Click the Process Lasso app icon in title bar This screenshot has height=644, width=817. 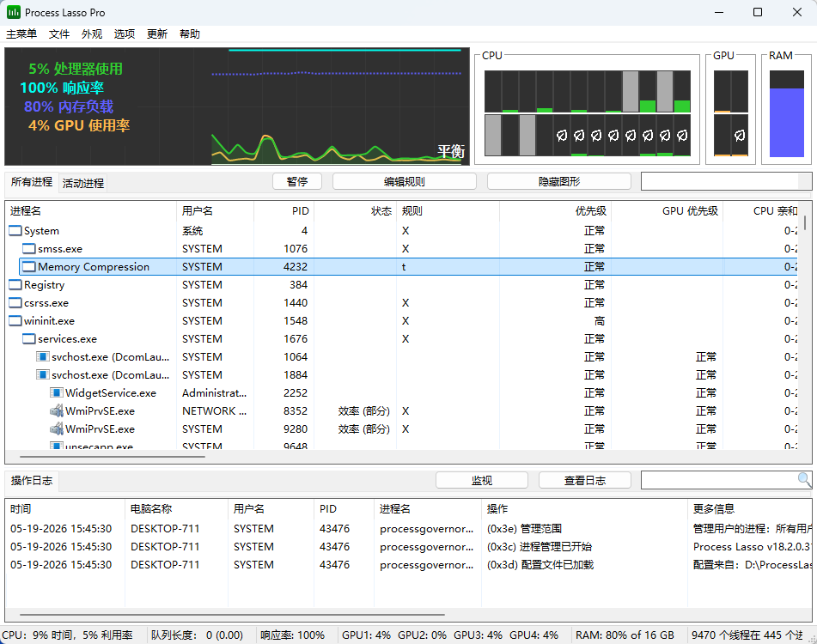(x=13, y=12)
